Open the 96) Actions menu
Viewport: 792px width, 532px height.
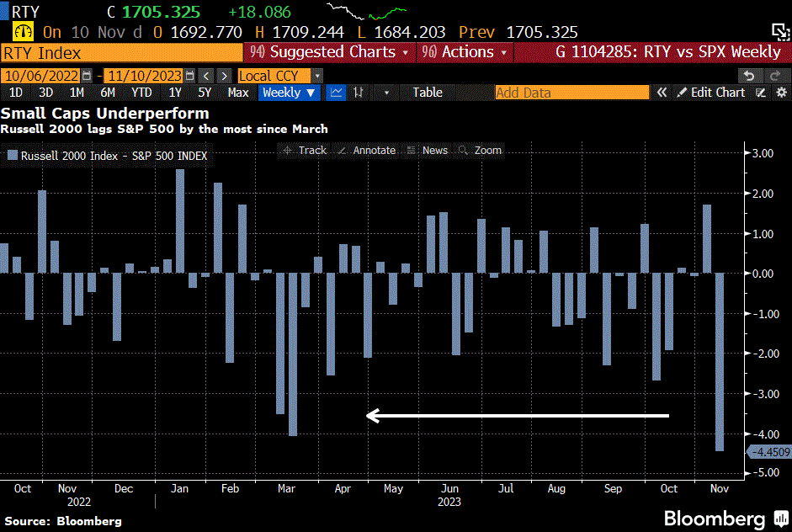465,52
